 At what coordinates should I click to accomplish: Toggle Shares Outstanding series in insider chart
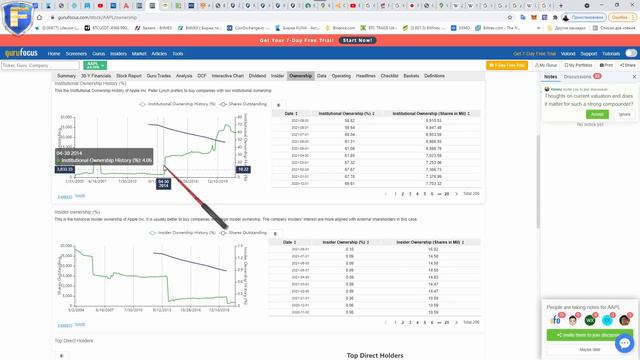(x=243, y=233)
